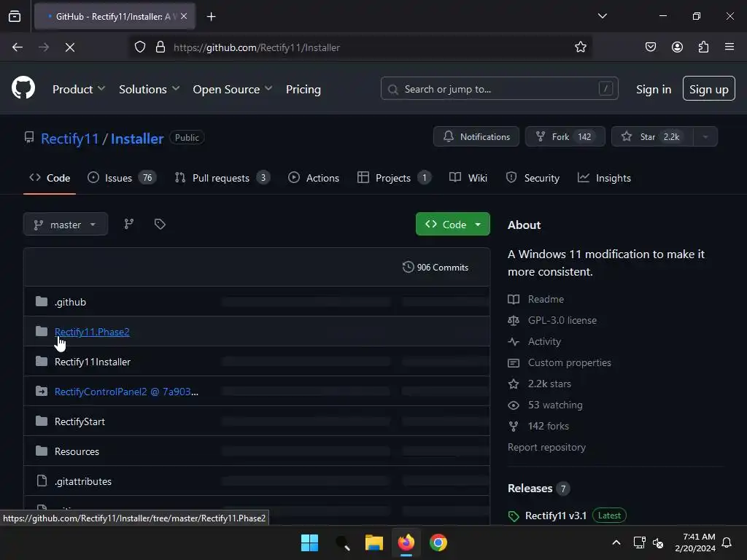The image size is (747, 560).
Task: Switch to Actions tab
Action: point(314,178)
